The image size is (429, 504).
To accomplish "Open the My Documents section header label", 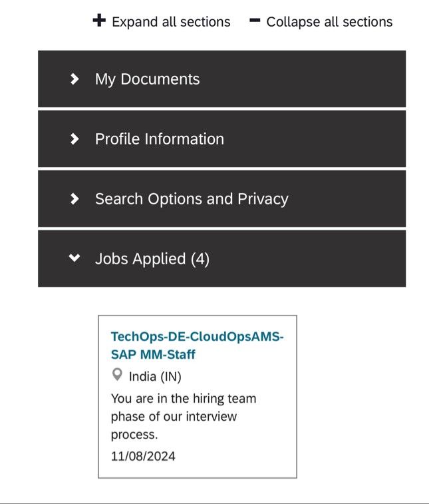I will point(147,79).
